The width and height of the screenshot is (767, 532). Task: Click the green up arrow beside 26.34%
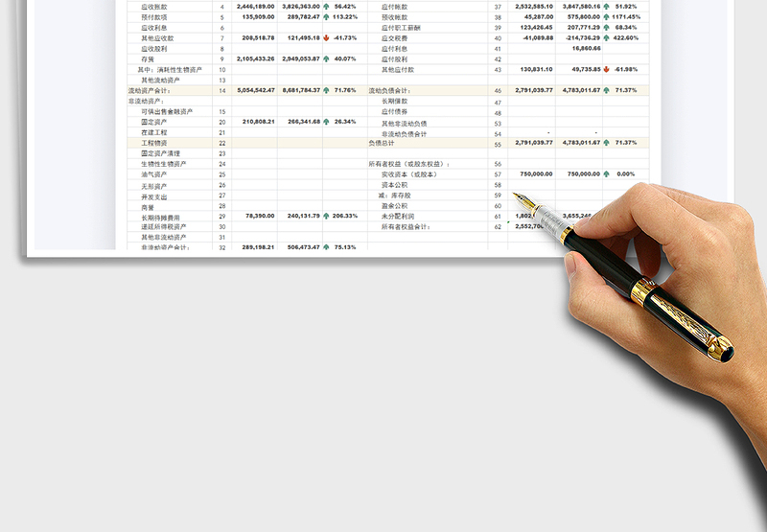point(327,122)
